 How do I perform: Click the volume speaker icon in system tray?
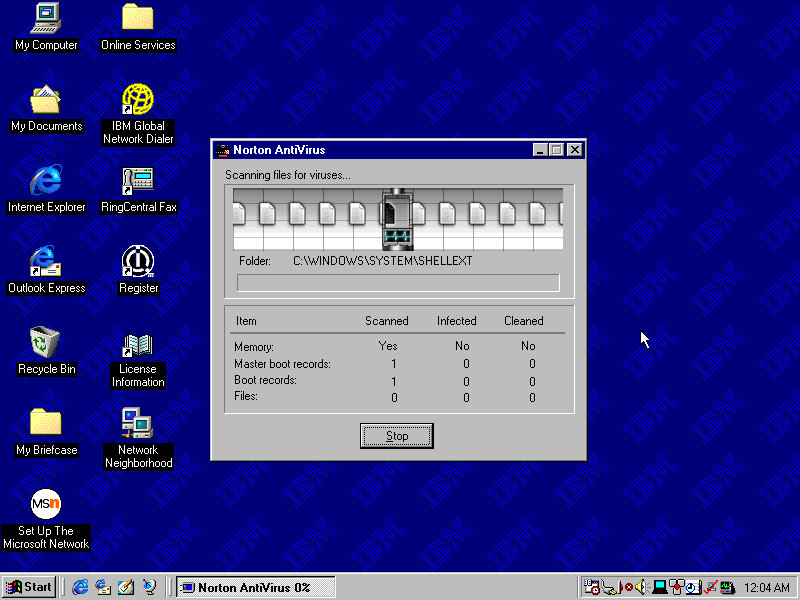click(640, 587)
